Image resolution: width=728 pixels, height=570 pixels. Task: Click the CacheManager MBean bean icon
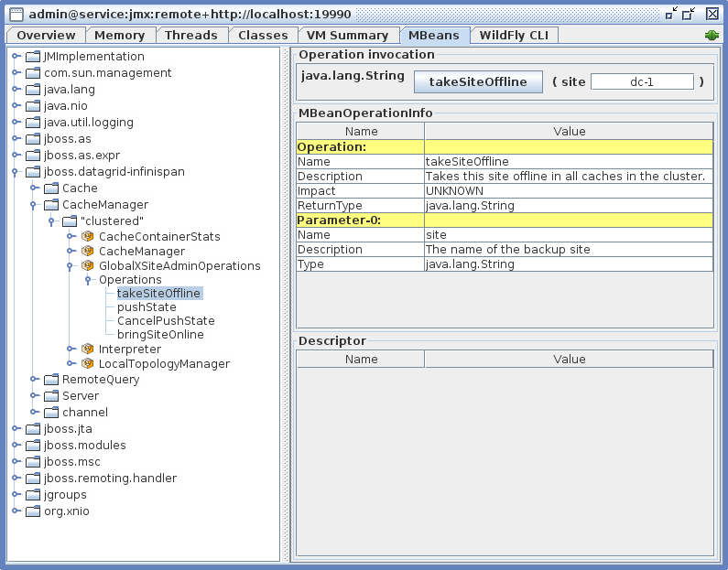(87, 251)
